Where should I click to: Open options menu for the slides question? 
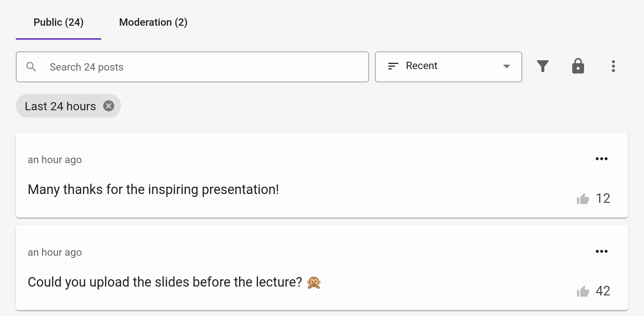tap(601, 251)
